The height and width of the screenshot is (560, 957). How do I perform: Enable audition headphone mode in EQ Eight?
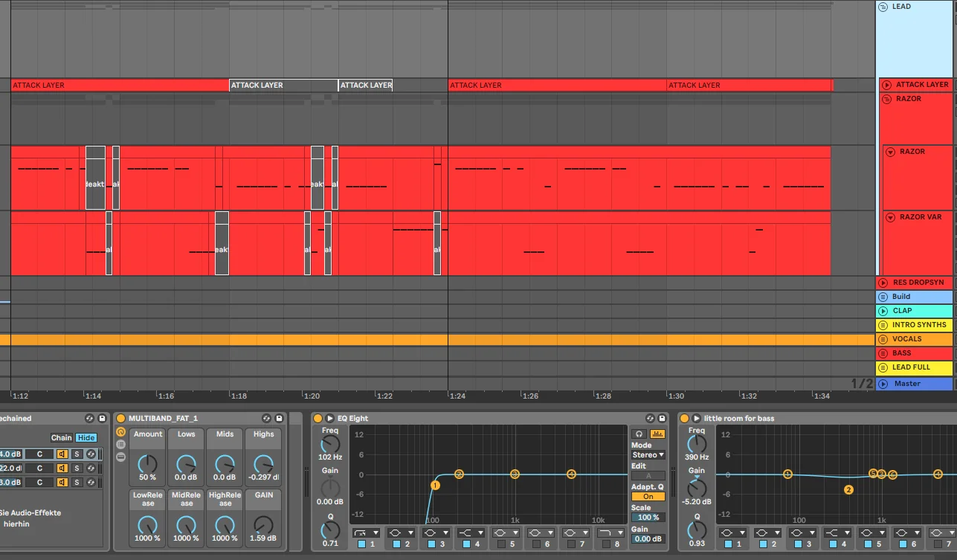(x=638, y=434)
